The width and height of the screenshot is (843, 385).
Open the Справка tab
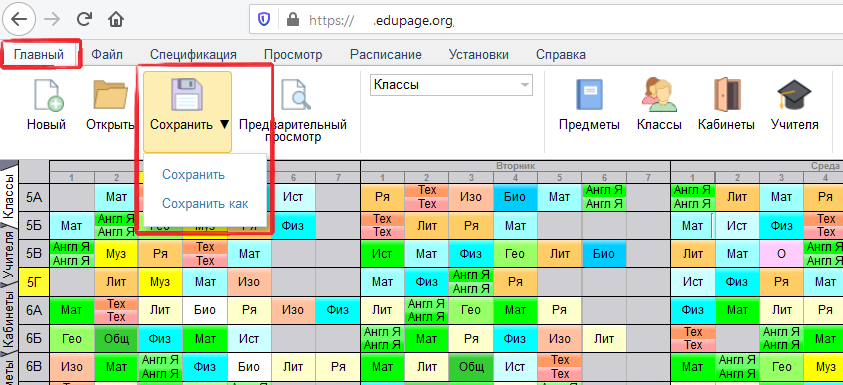pyautogui.click(x=561, y=54)
